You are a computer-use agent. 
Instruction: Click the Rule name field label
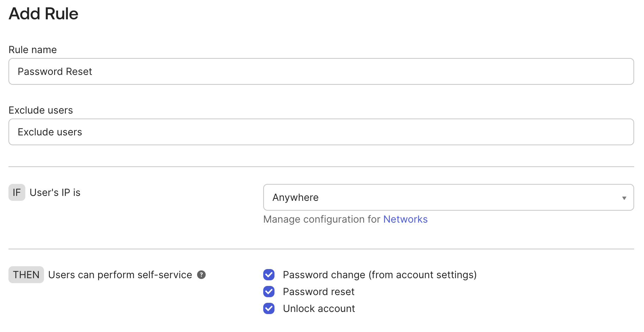(x=33, y=50)
